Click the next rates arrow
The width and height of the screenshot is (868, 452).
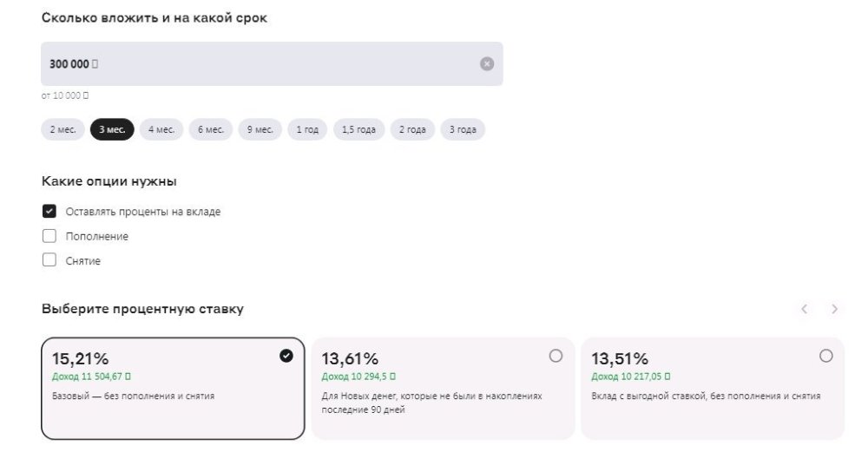834,309
